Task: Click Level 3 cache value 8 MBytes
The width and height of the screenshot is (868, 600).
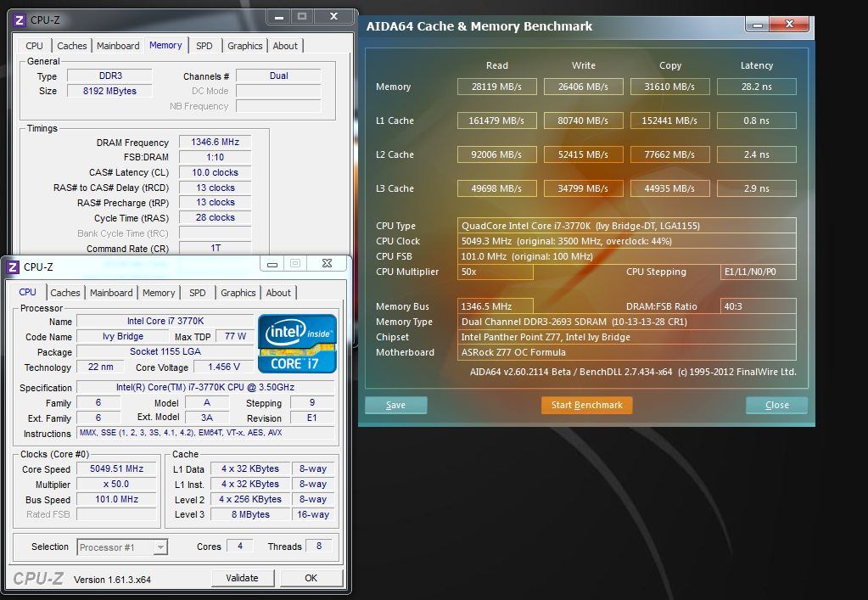Action: pyautogui.click(x=250, y=514)
